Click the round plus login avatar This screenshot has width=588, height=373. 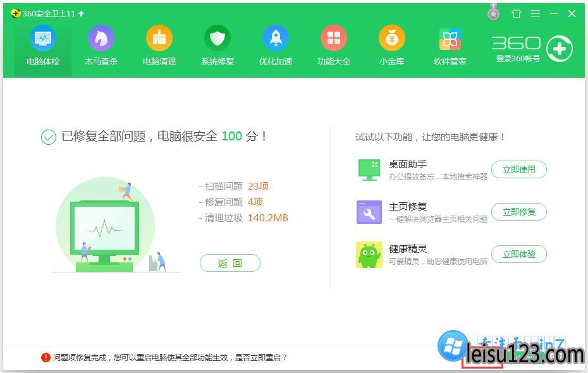559,49
